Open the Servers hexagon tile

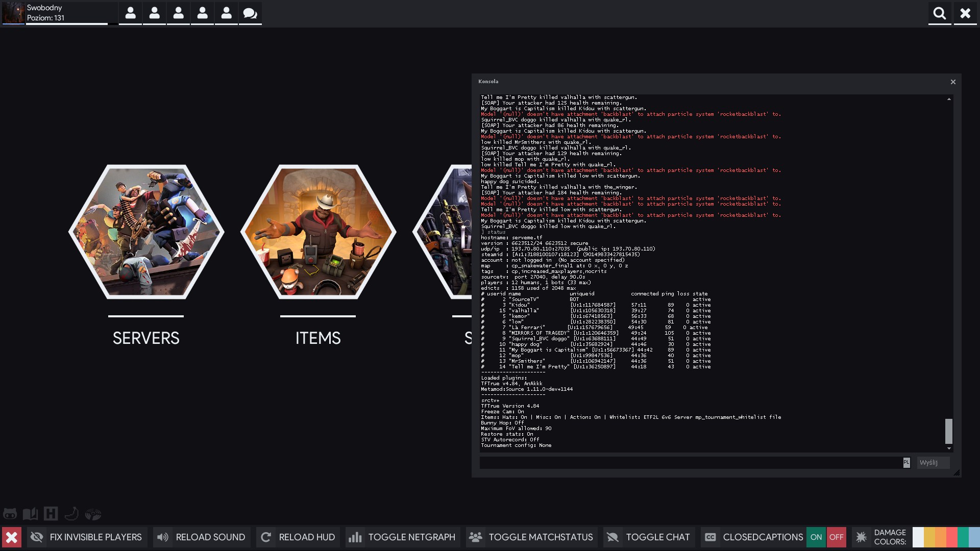[146, 232]
